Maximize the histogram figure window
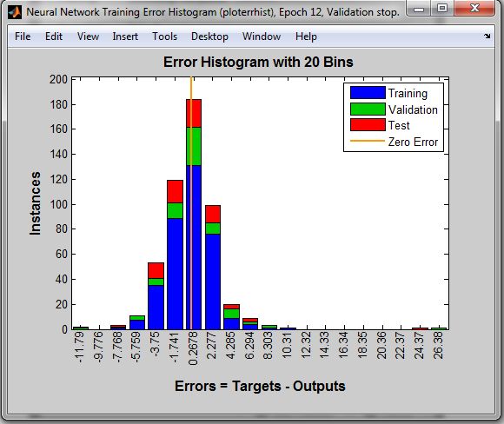 pyautogui.click(x=442, y=8)
